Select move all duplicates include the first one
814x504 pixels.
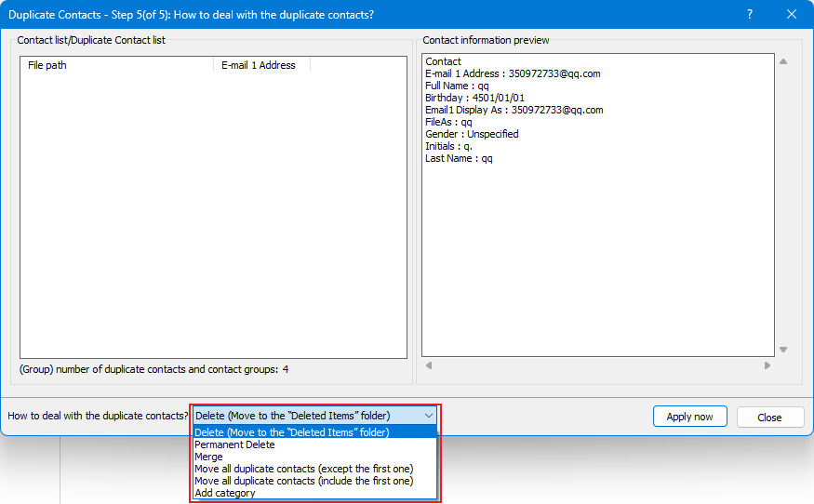click(x=314, y=481)
